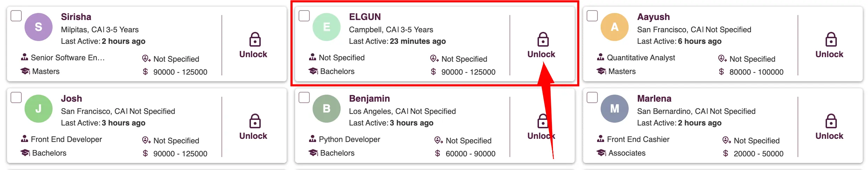Open Aayush's name heading
This screenshot has height=170, width=868.
pyautogui.click(x=653, y=17)
